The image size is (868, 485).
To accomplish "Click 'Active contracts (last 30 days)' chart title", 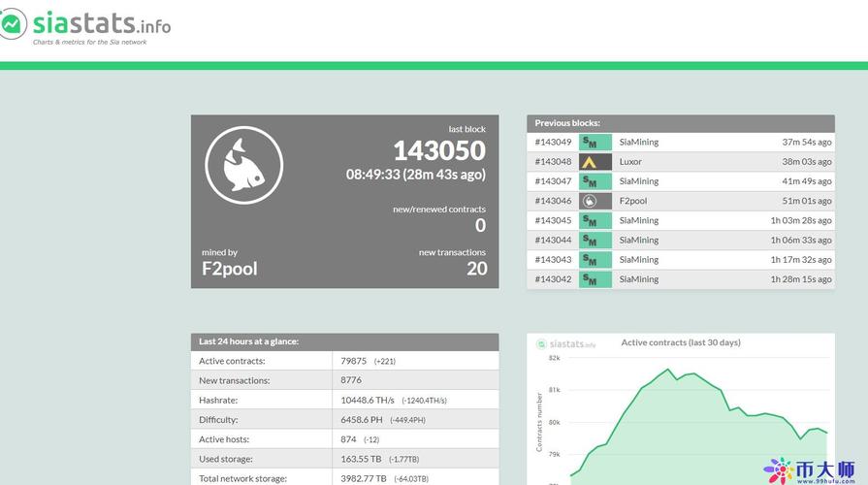I will [681, 342].
